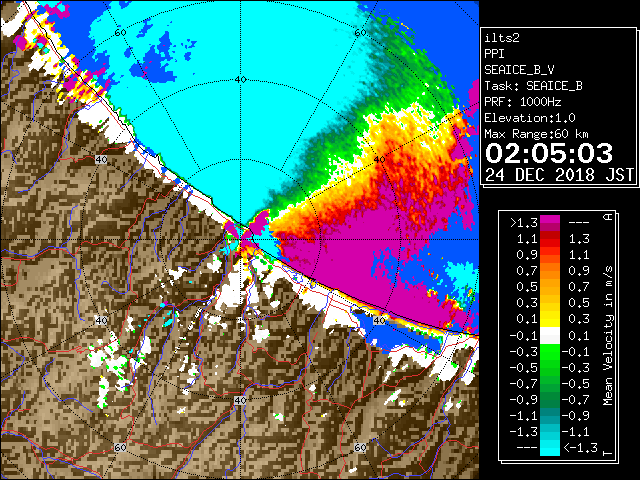Click the 'Max Range:60 km' line
This screenshot has height=480, width=640.
pos(536,134)
